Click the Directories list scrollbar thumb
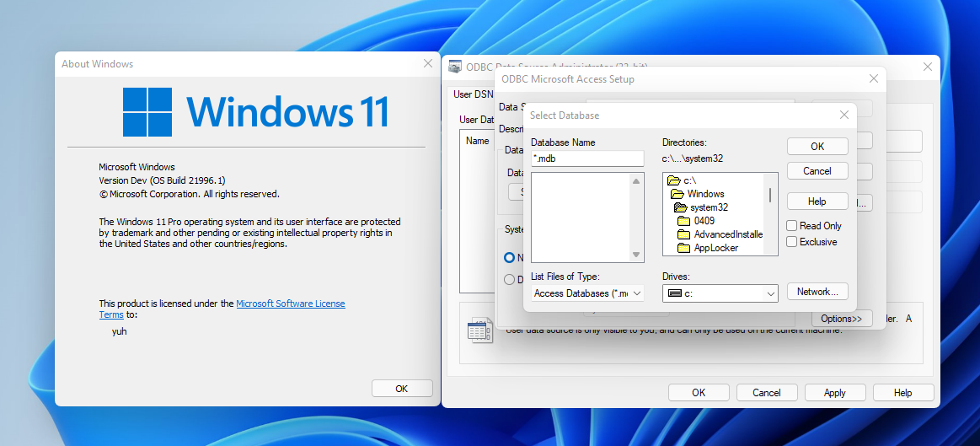 click(x=770, y=195)
